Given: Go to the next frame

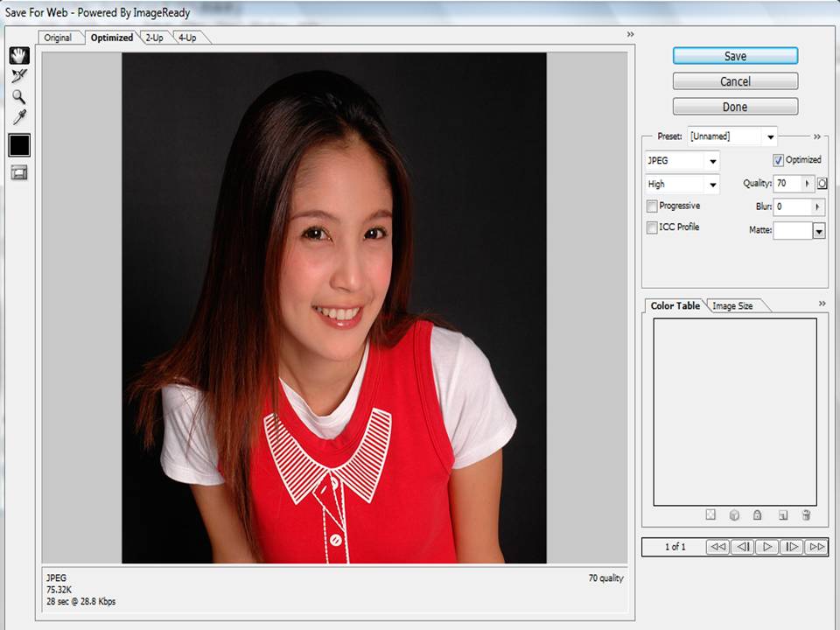Looking at the screenshot, I should (x=791, y=547).
